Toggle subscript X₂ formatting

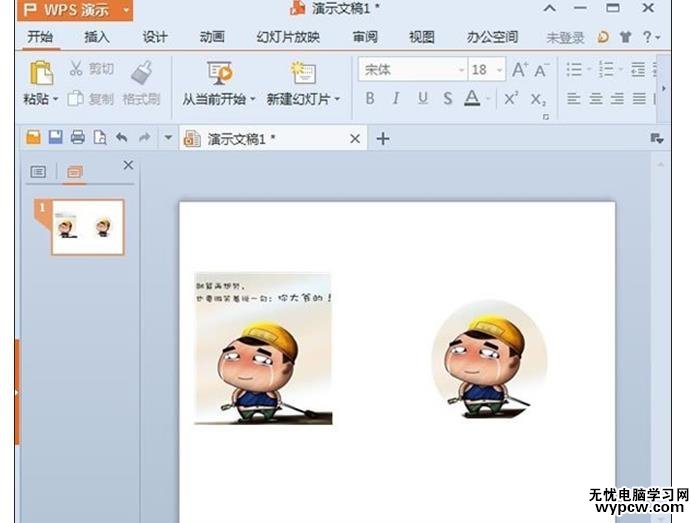pos(538,99)
